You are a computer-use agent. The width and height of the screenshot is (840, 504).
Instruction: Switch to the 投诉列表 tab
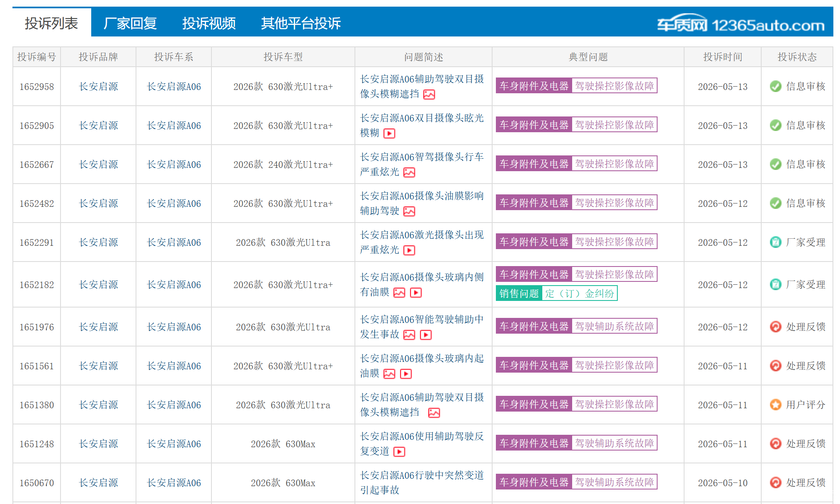pos(51,23)
